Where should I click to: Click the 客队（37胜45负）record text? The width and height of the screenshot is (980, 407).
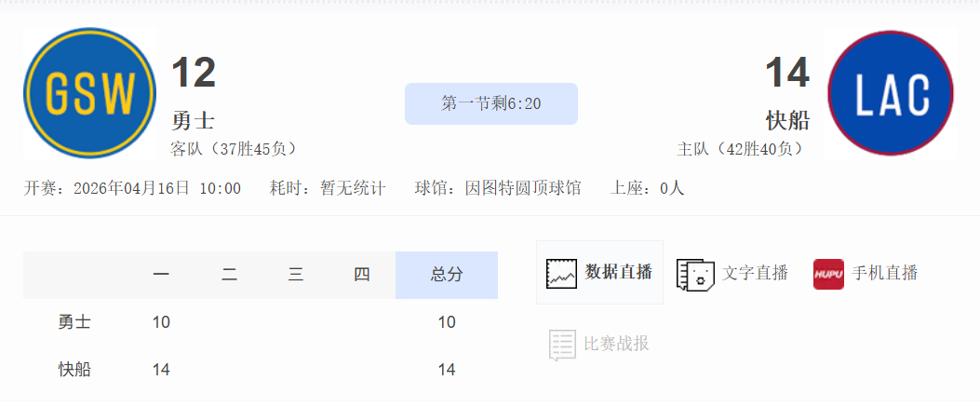point(236,149)
